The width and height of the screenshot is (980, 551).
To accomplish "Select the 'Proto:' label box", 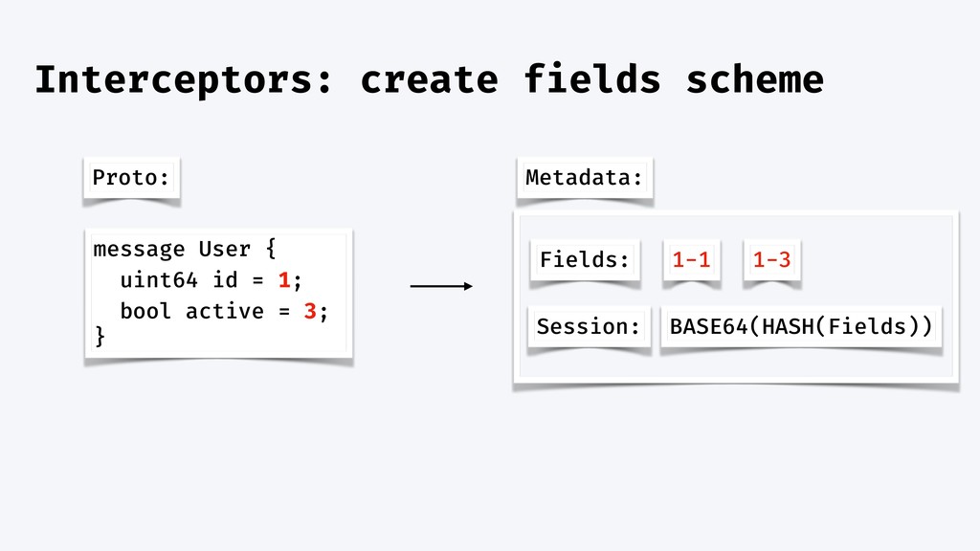I will point(131,178).
